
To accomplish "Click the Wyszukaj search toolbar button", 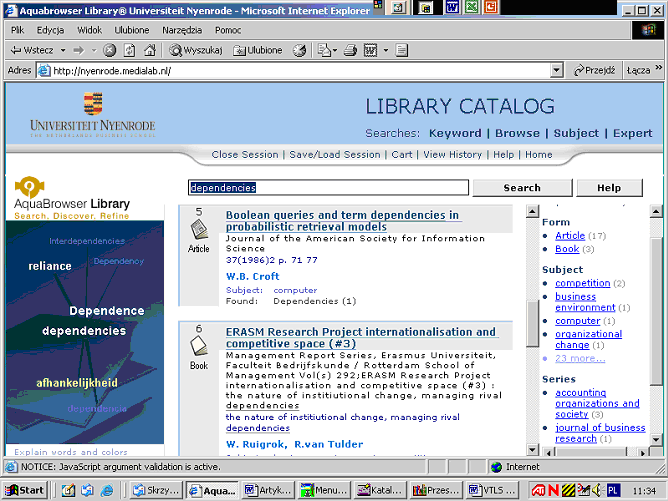I will [195, 50].
